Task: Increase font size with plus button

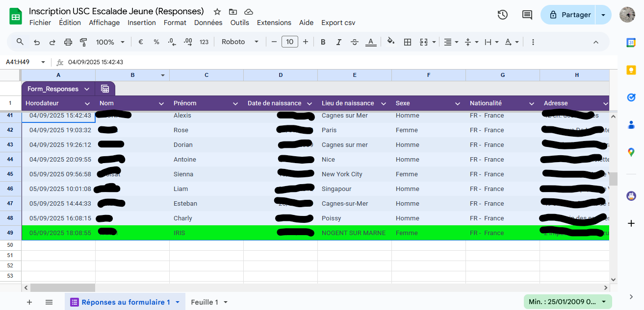Action: 306,42
